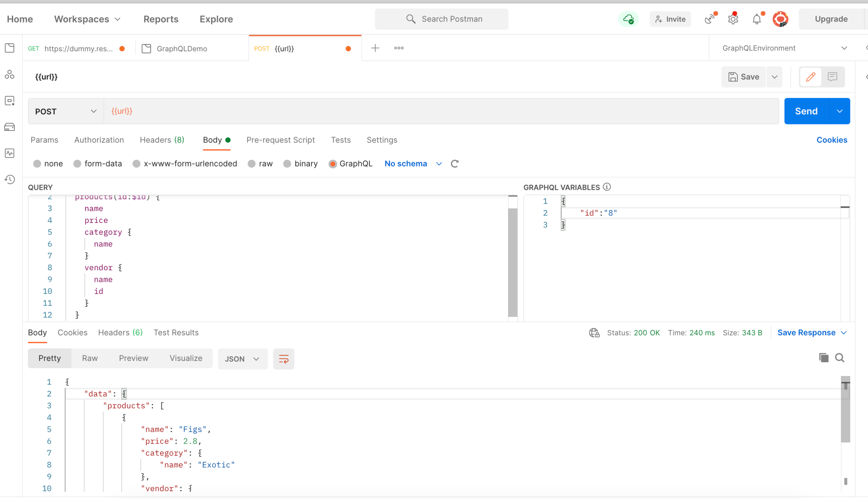Screen dimensions: 868x499
Task: Switch to the Pre-request Script tab
Action: 281,140
